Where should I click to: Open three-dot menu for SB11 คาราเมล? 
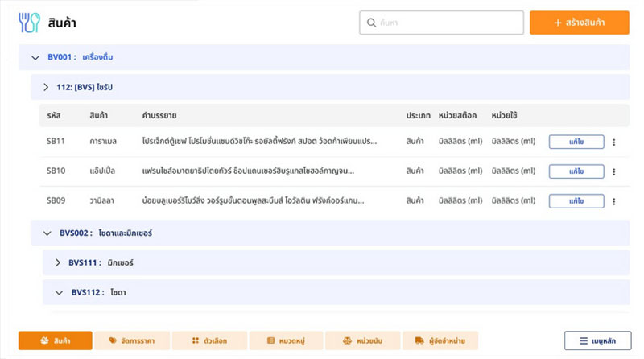tap(613, 142)
